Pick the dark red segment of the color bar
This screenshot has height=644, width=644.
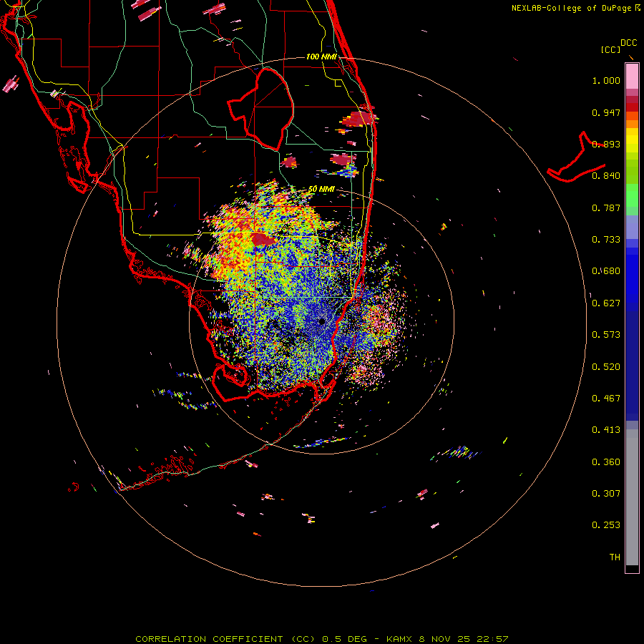[x=632, y=107]
